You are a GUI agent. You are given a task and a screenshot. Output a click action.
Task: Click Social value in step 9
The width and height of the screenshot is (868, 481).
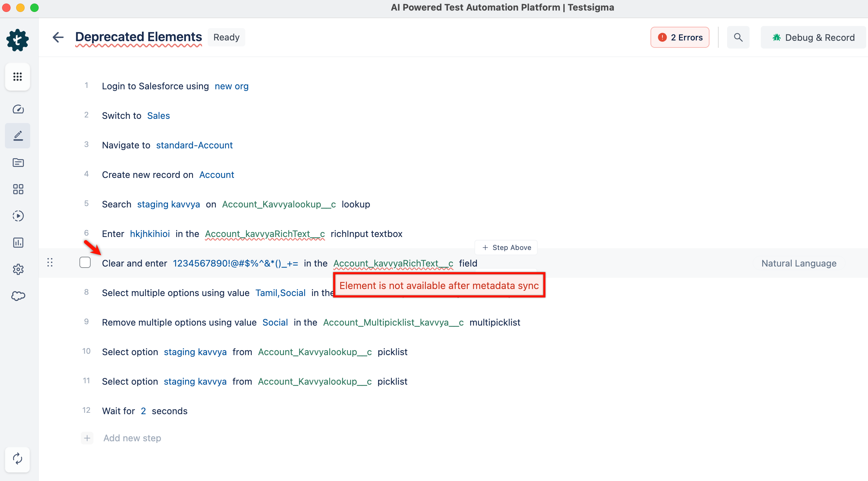coord(275,322)
